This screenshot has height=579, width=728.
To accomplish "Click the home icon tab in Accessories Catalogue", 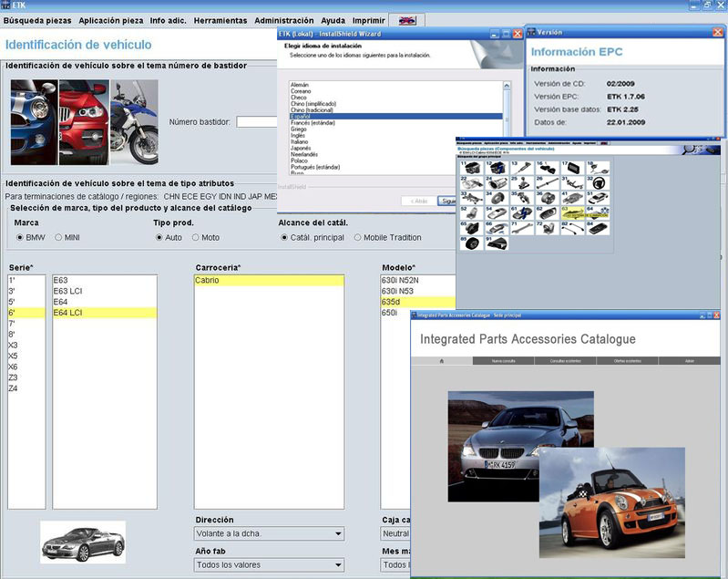I will [x=442, y=360].
